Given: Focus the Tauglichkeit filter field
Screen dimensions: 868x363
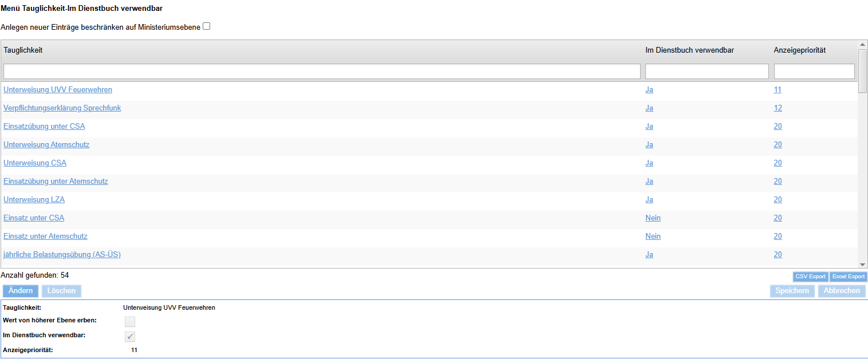Looking at the screenshot, I should click(322, 71).
